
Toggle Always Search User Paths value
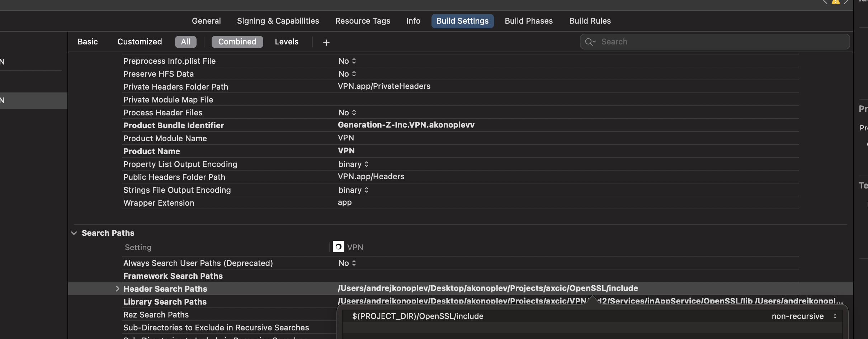tap(347, 263)
